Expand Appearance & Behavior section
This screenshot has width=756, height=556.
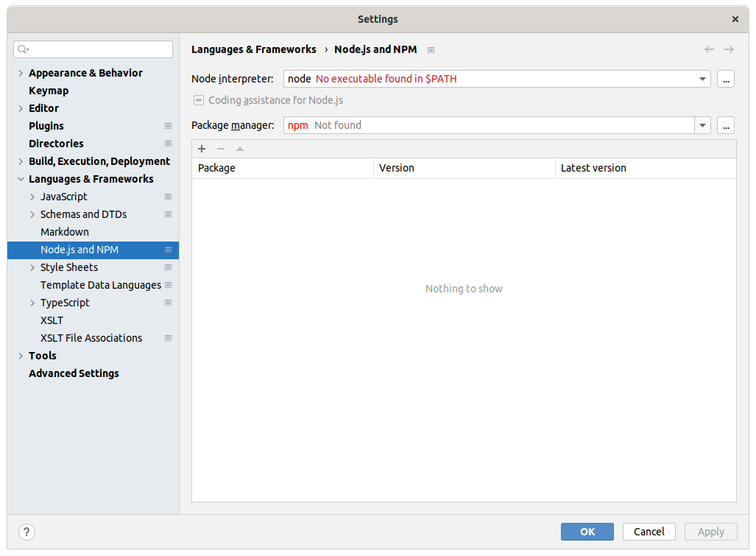tap(21, 74)
